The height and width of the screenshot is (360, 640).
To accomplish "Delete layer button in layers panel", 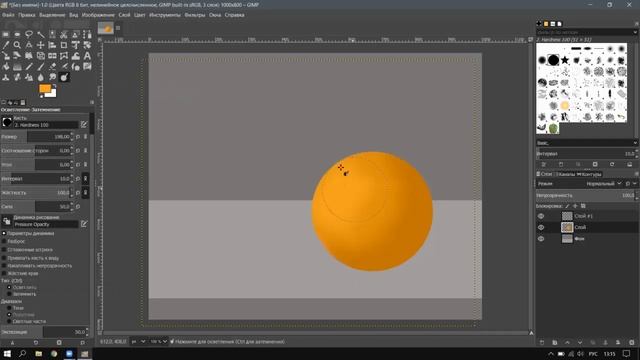I will click(x=632, y=342).
